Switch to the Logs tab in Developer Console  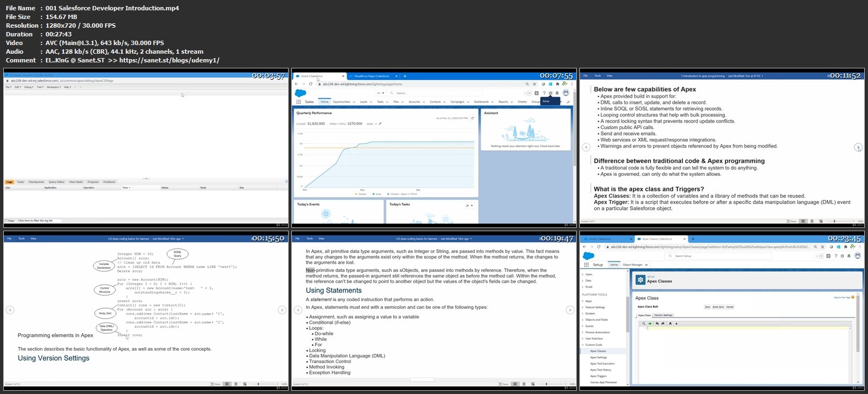pyautogui.click(x=9, y=182)
